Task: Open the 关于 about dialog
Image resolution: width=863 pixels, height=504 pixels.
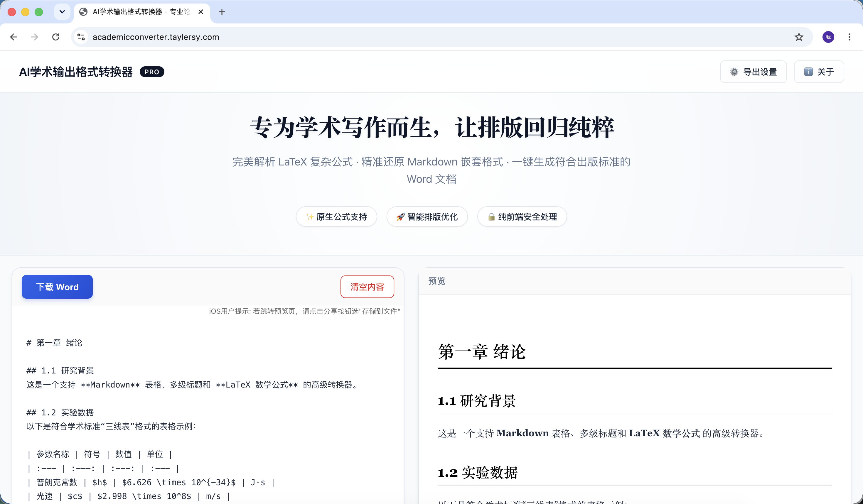Action: (819, 72)
